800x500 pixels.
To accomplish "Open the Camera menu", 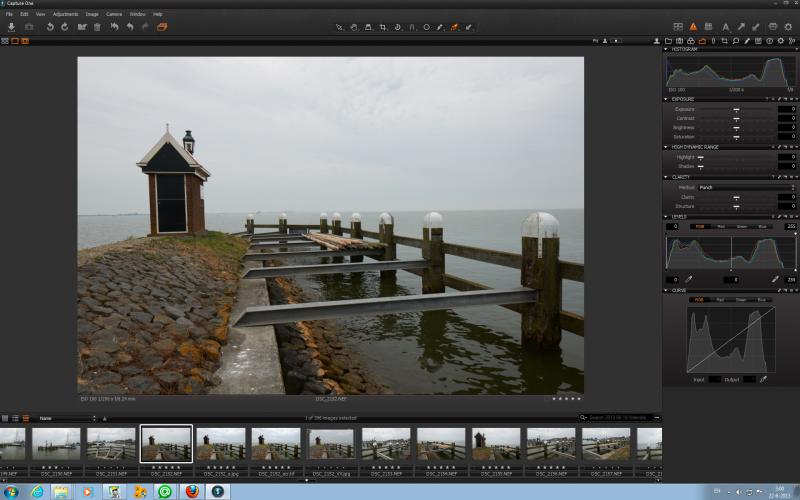I will point(114,14).
